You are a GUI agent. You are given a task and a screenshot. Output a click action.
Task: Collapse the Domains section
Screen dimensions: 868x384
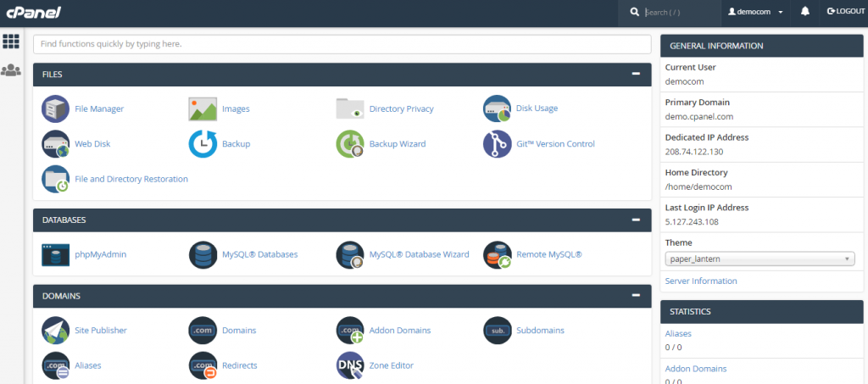coord(636,296)
